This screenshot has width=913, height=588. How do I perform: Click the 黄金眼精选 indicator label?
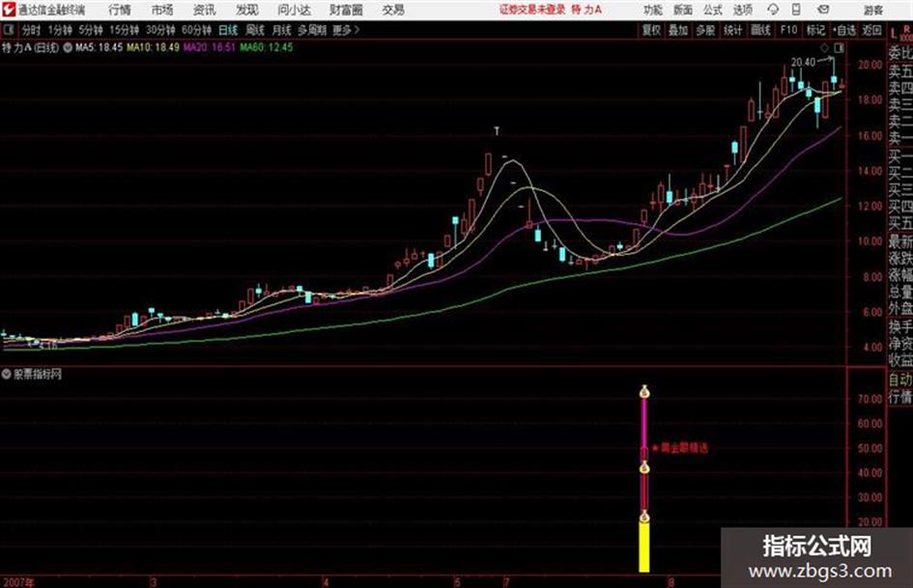click(x=684, y=448)
